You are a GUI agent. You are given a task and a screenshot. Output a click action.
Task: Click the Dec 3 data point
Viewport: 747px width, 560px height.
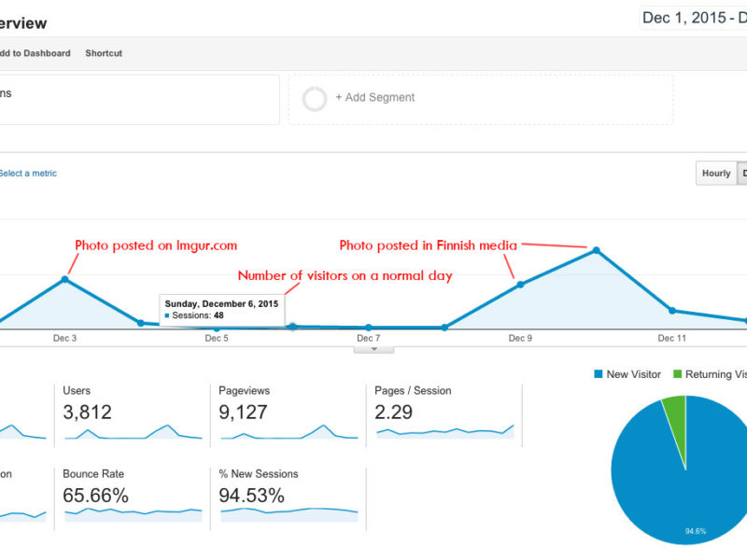(65, 279)
